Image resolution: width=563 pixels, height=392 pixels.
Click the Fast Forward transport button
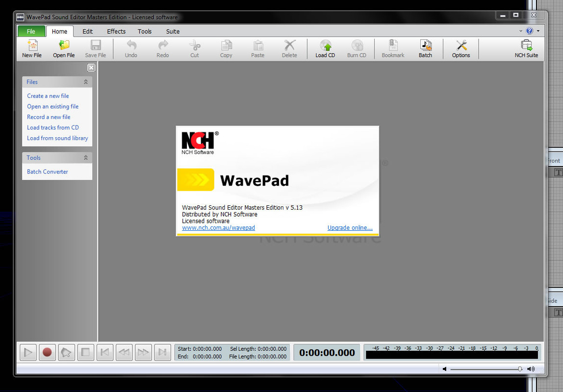tap(143, 352)
